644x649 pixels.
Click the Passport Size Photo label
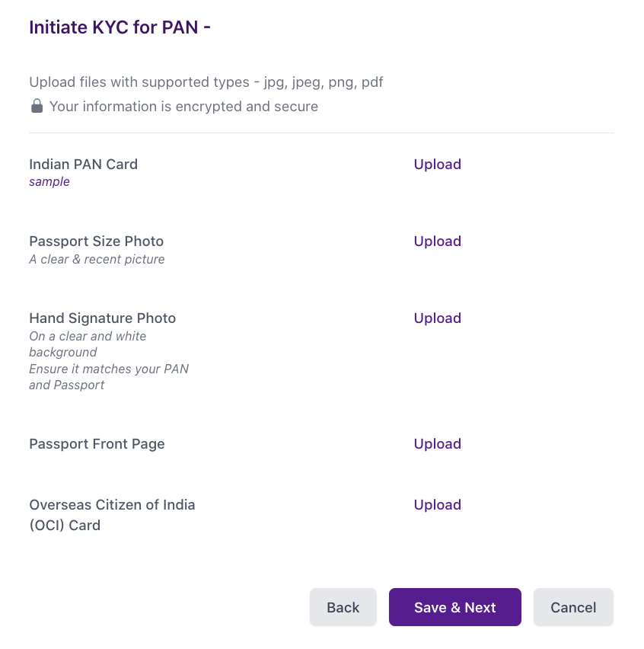tap(96, 241)
